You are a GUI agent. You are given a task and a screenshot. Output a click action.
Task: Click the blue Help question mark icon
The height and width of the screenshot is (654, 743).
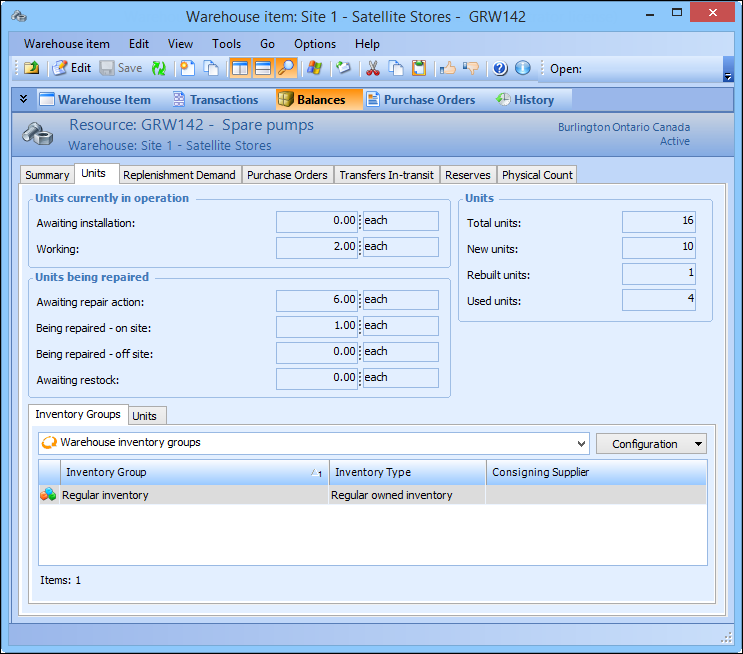[x=498, y=68]
